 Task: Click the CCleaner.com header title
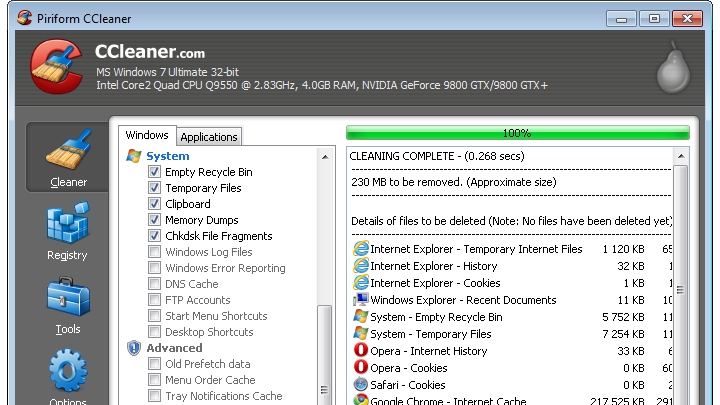[150, 51]
